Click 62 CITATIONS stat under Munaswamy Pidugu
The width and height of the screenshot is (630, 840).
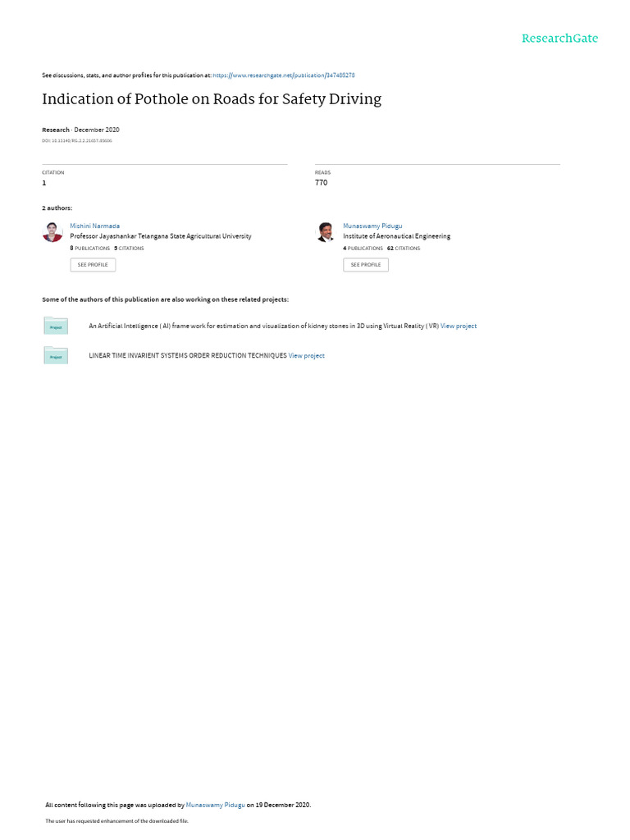point(404,248)
